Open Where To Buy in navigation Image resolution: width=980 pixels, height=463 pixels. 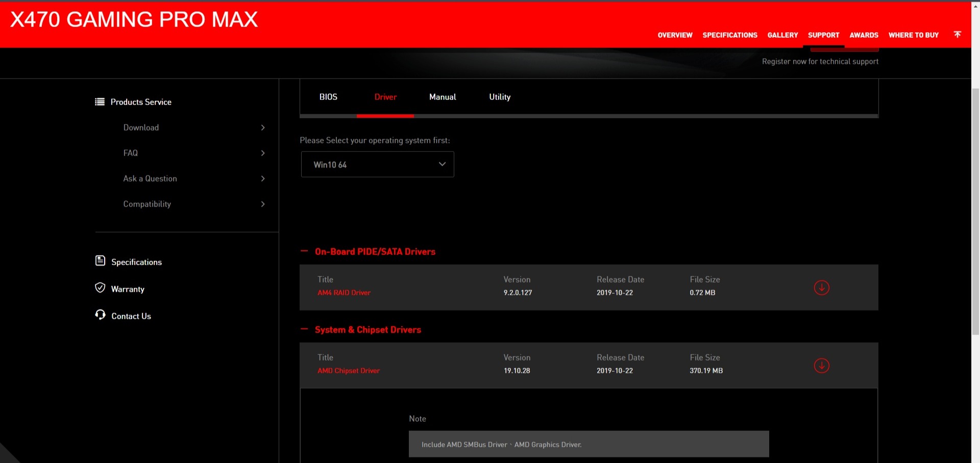pyautogui.click(x=913, y=35)
